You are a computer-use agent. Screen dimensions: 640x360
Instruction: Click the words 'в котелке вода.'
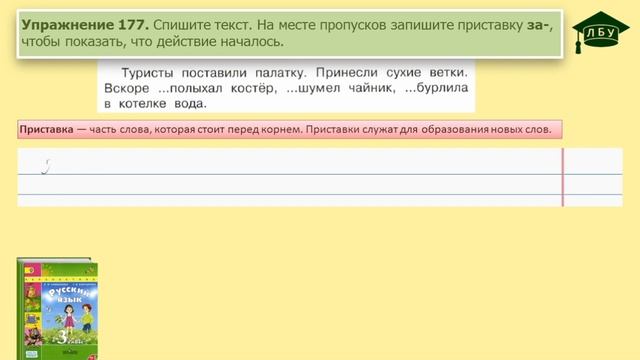156,104
